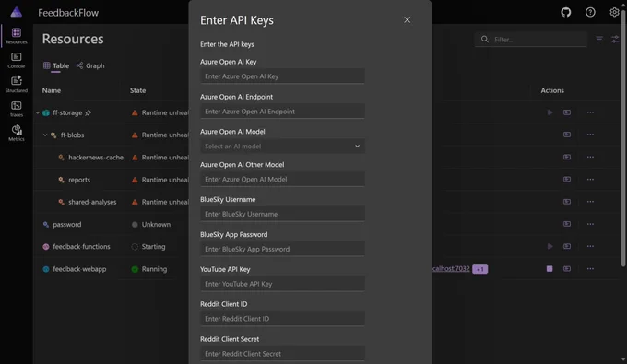Open more actions for ff-blobs

pyautogui.click(x=590, y=135)
